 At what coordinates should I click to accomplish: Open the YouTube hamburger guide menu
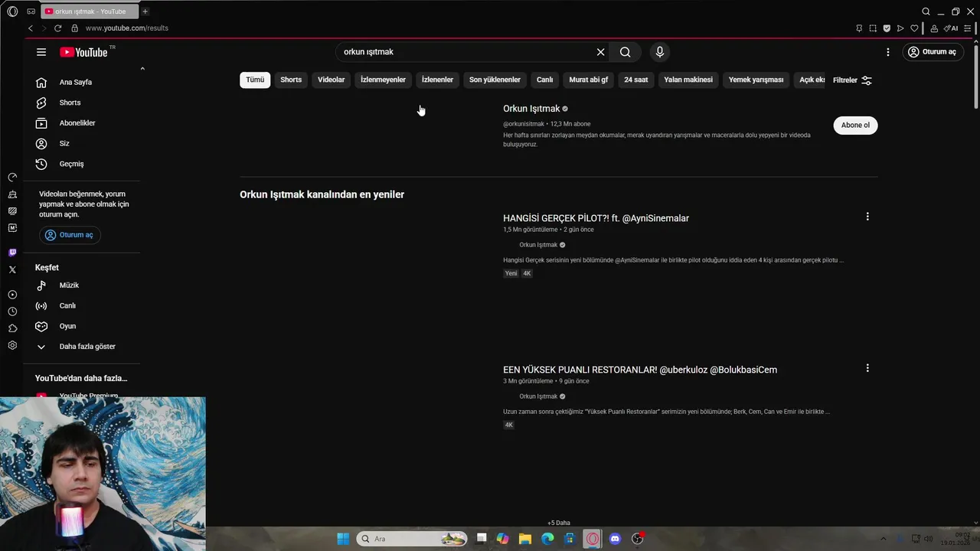point(41,52)
